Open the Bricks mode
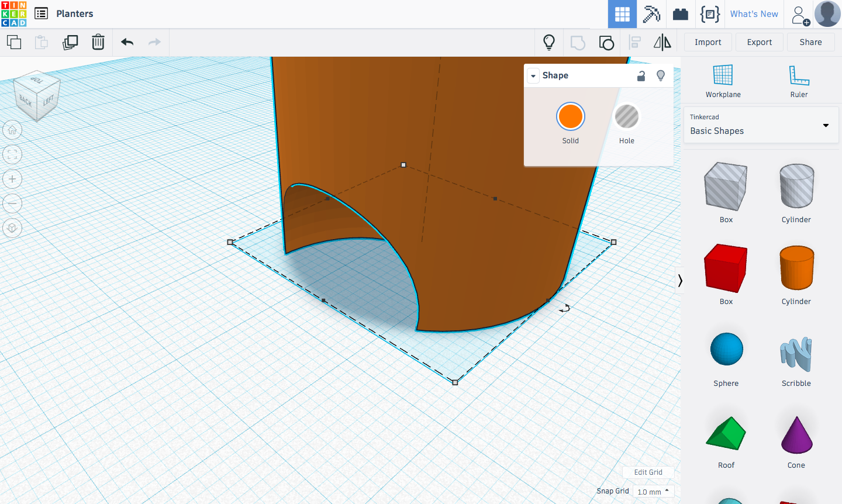The height and width of the screenshot is (504, 842). [x=681, y=14]
